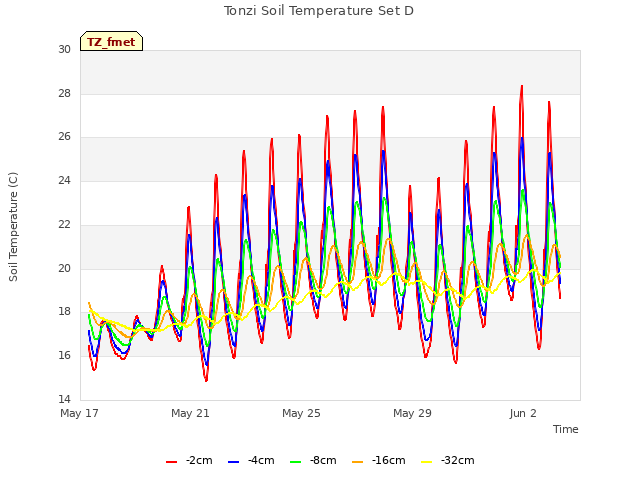Click the May 25 x-axis tick label

(301, 413)
